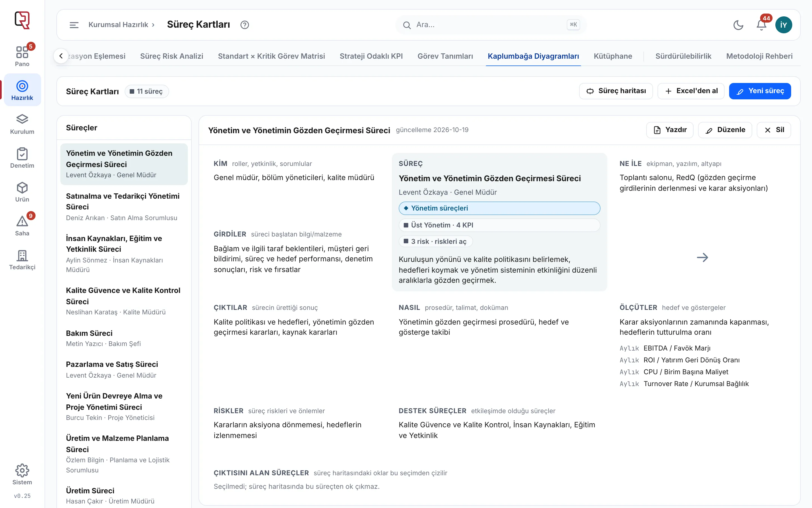The height and width of the screenshot is (508, 812).
Task: Open the help question-mark icon
Action: [245, 25]
